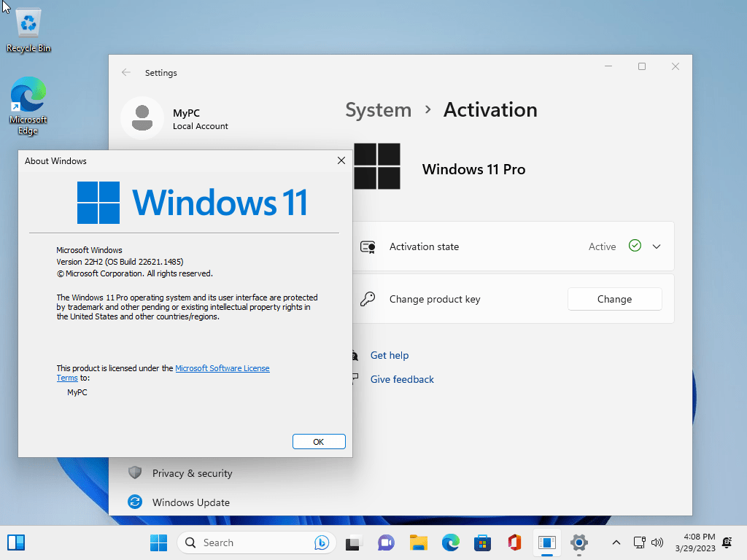The height and width of the screenshot is (560, 747).
Task: Close the About Windows dialog
Action: click(341, 160)
